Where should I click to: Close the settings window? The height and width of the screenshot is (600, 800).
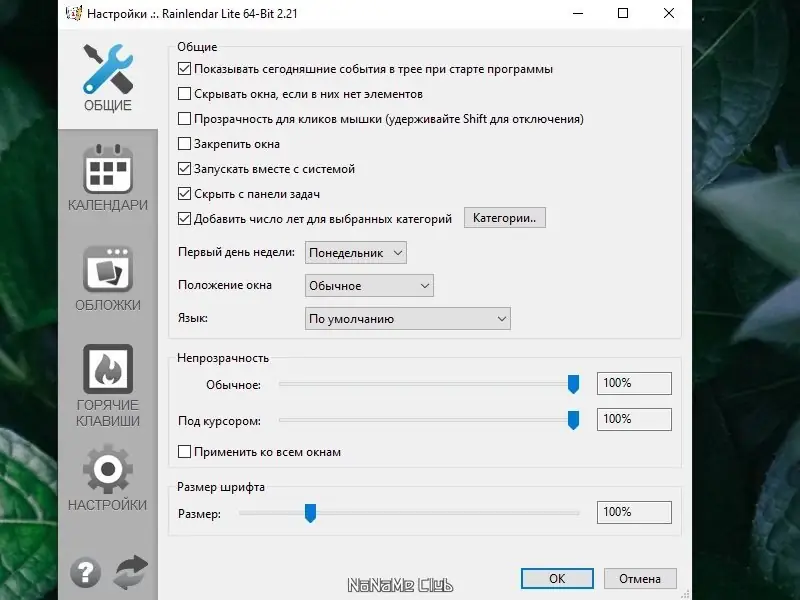(x=669, y=13)
